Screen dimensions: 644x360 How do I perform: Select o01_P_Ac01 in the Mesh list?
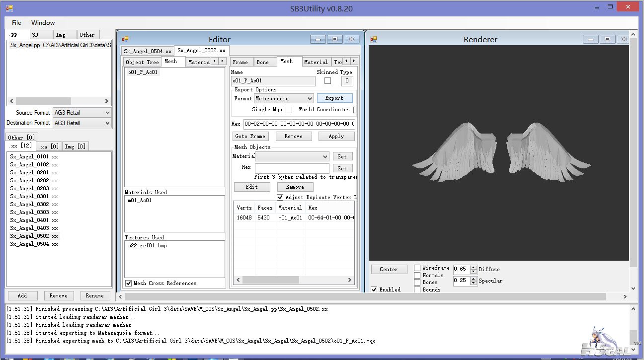pyautogui.click(x=143, y=72)
